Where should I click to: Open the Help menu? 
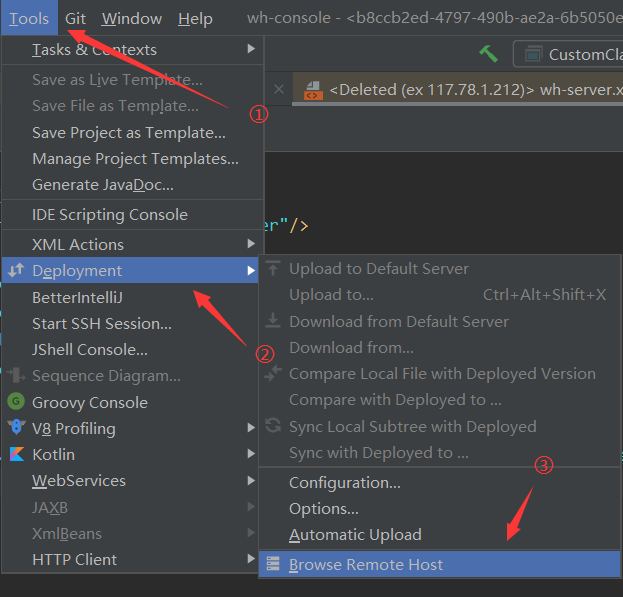(195, 18)
